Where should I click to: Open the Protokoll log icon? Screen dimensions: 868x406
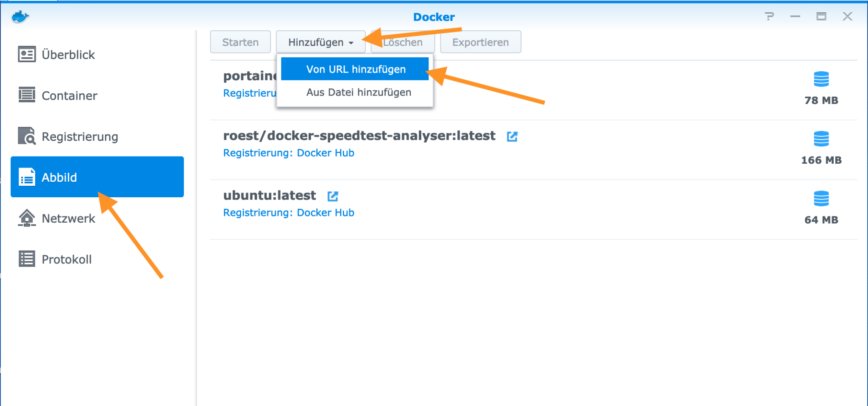coord(27,259)
